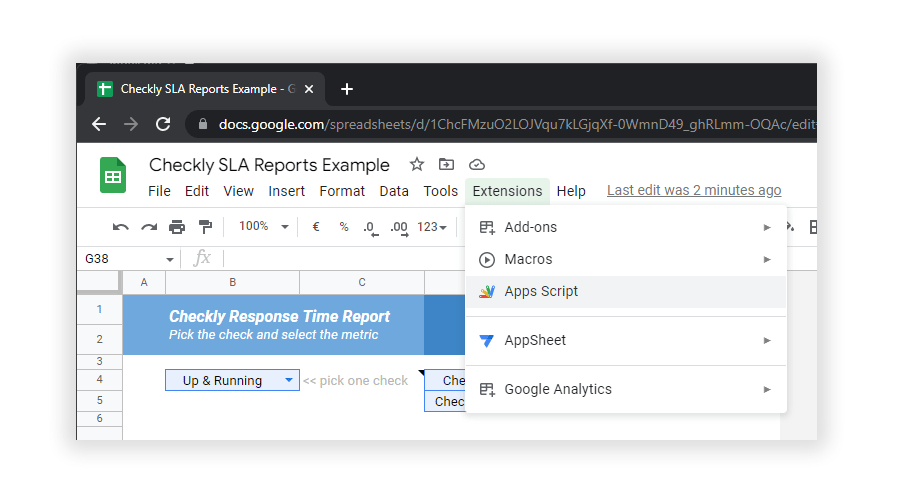Format as percent icon
Image resolution: width=900 pixels, height=500 pixels.
pyautogui.click(x=344, y=227)
